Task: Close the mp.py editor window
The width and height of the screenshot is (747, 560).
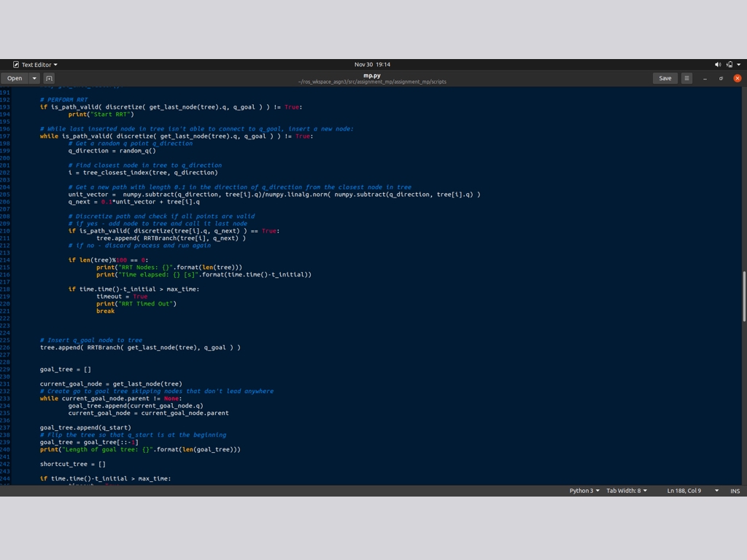Action: click(738, 78)
